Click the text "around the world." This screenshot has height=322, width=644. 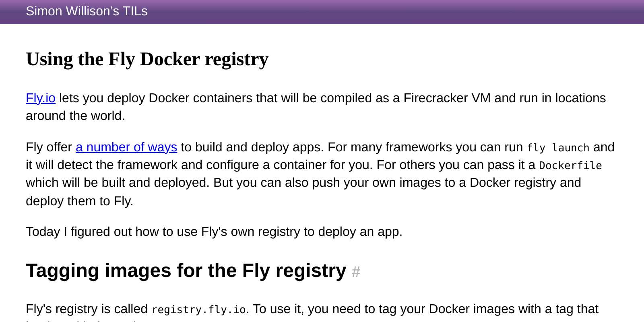pyautogui.click(x=75, y=116)
